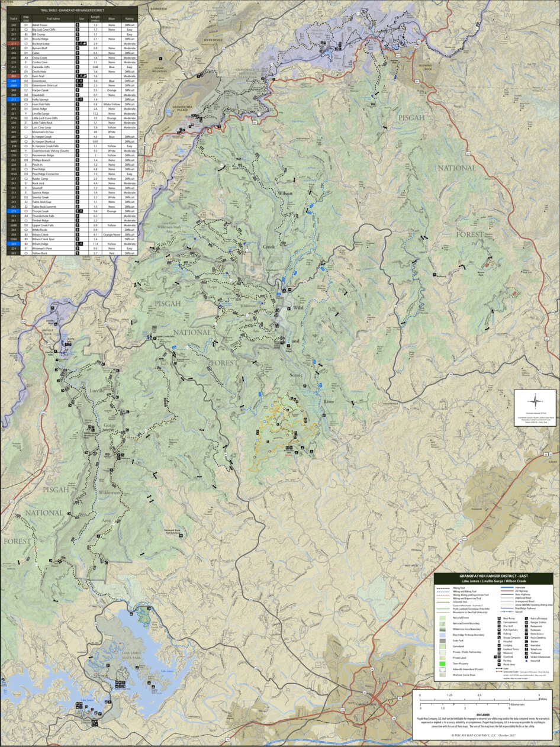The width and height of the screenshot is (560, 747).
Task: Click the Seasonal Gate arrow symbol
Action: point(500,671)
